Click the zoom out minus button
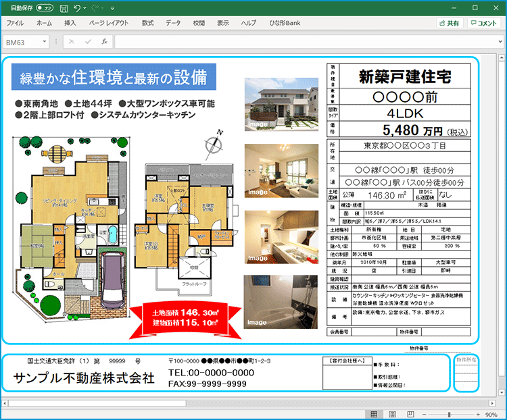This screenshot has height=420, width=507. 425,414
